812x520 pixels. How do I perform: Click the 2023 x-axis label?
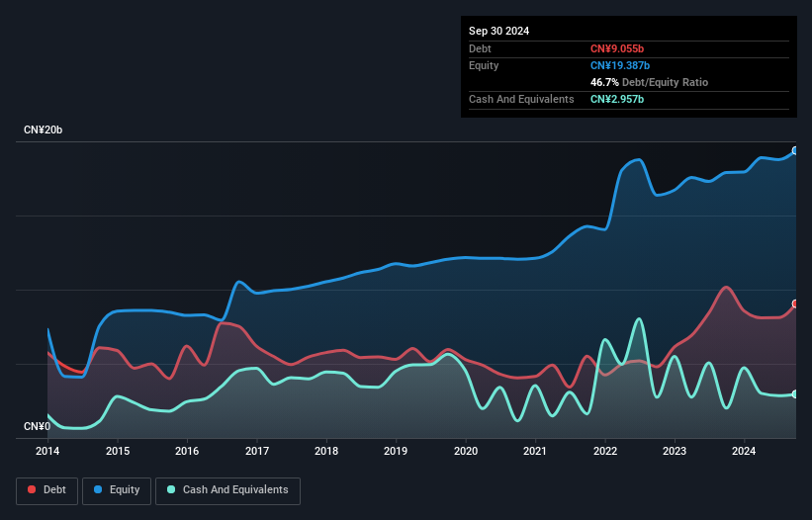point(675,451)
